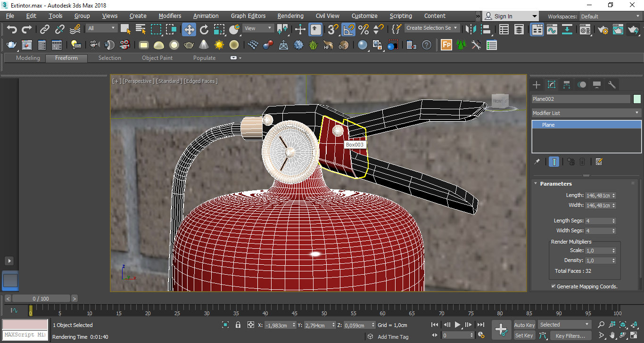Select the Rotate tool in main toolbar

pyautogui.click(x=204, y=30)
